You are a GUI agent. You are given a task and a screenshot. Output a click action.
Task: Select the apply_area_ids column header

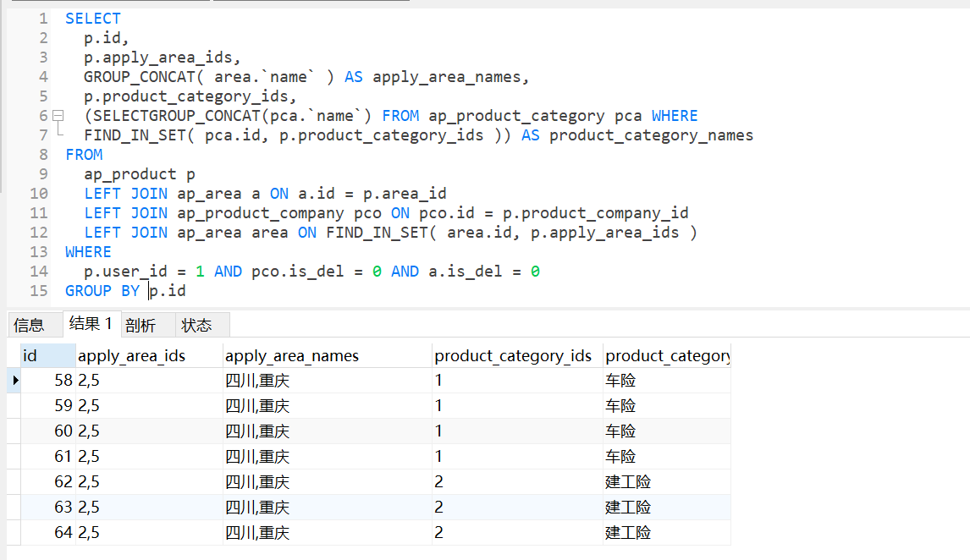pos(132,356)
